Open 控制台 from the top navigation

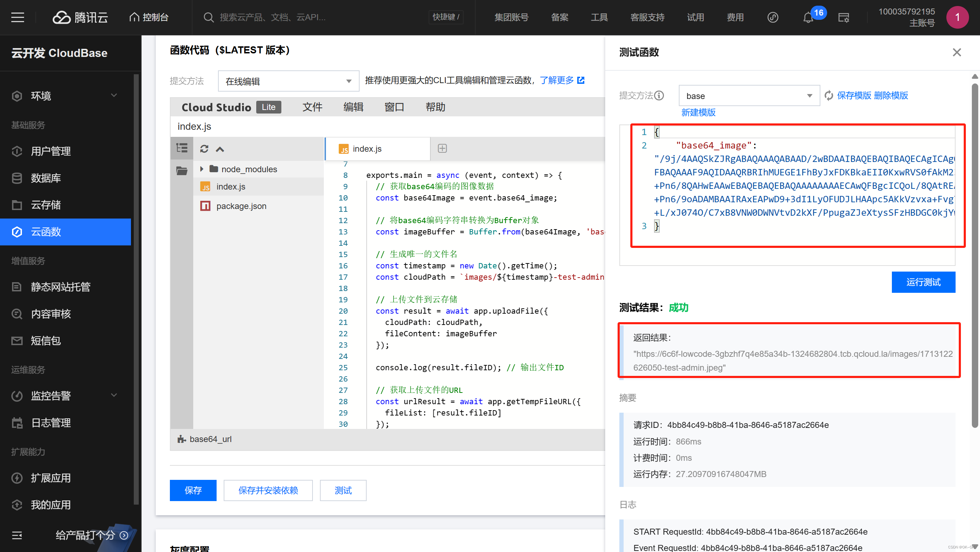(x=149, y=17)
